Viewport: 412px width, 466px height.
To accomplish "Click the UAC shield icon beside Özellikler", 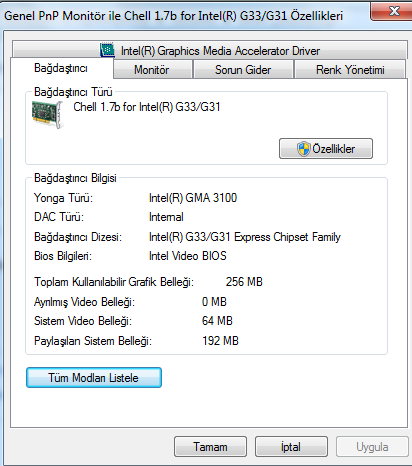I will pyautogui.click(x=303, y=149).
